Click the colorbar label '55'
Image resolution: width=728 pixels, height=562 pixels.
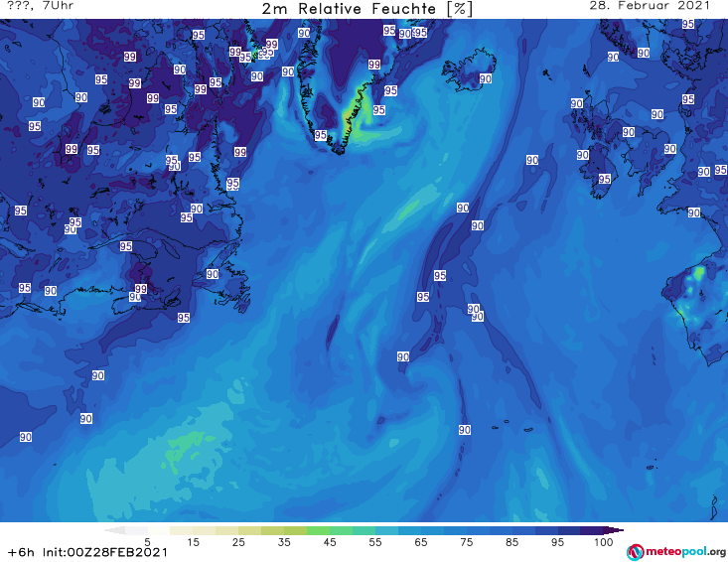tap(375, 542)
